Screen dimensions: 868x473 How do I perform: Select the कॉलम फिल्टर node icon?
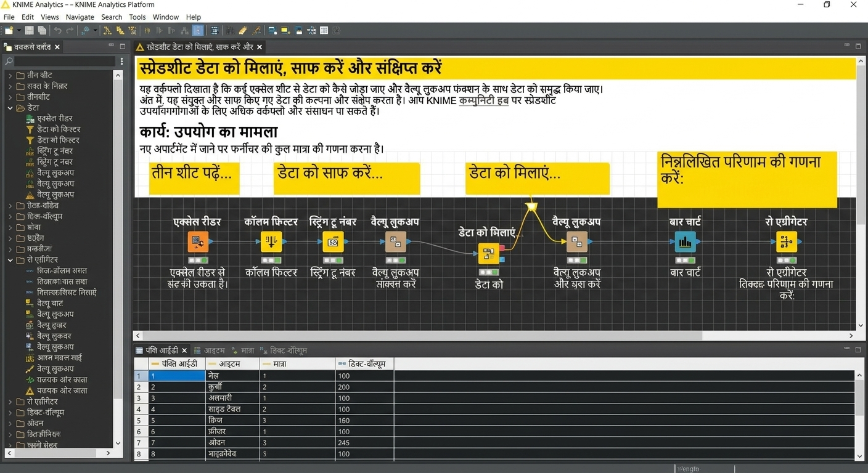coord(271,242)
